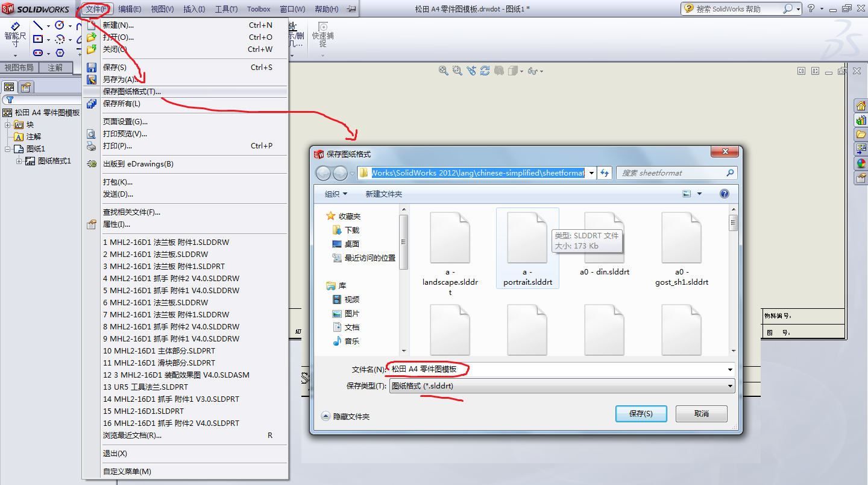This screenshot has width=868, height=485.
Task: Expand 图纸格式1 tree node
Action: tap(19, 161)
